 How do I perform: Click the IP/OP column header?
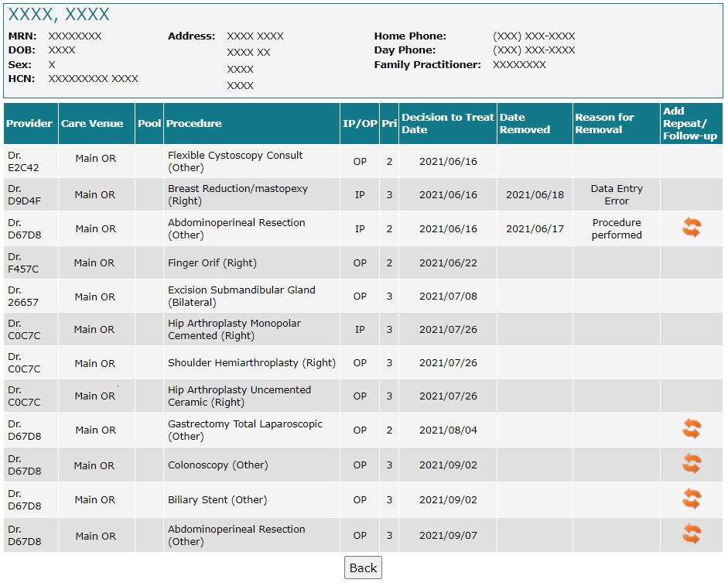point(360,124)
